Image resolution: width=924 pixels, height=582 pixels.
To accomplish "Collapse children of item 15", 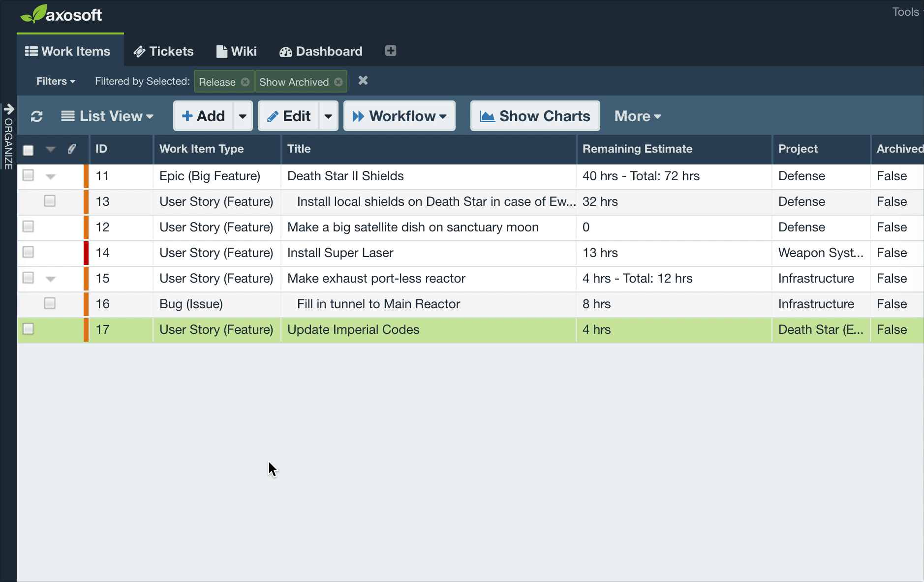I will (x=51, y=279).
